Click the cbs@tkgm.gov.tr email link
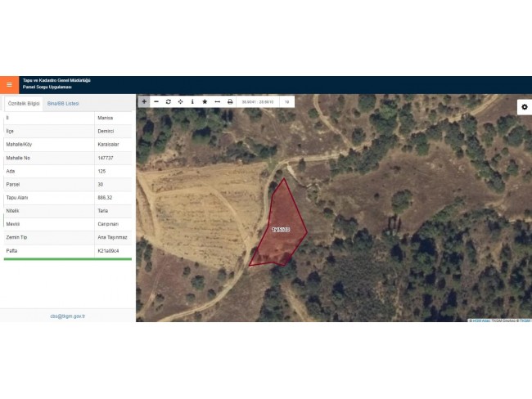 [68, 315]
